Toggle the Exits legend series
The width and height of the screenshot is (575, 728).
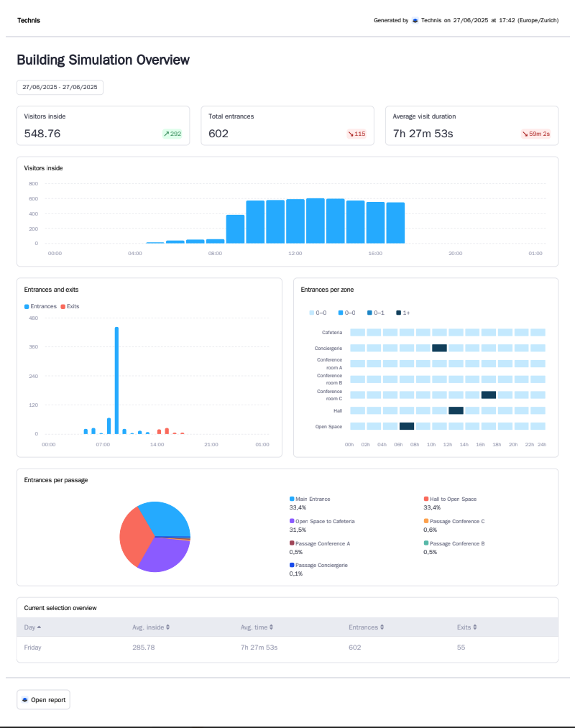[x=70, y=306]
